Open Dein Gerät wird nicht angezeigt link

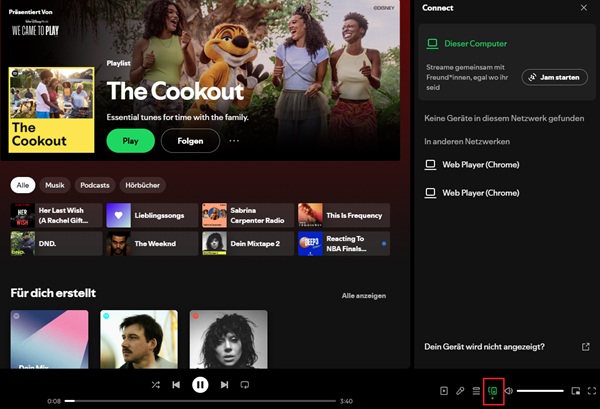(x=484, y=347)
